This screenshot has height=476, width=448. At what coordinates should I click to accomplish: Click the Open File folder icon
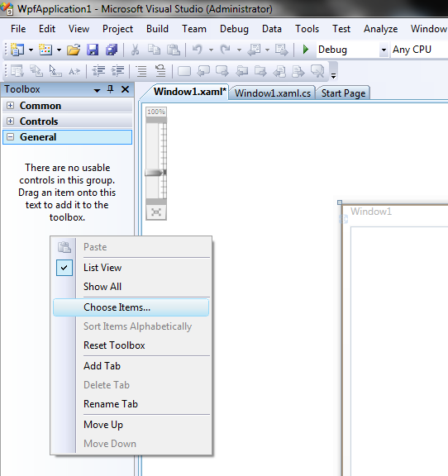74,50
